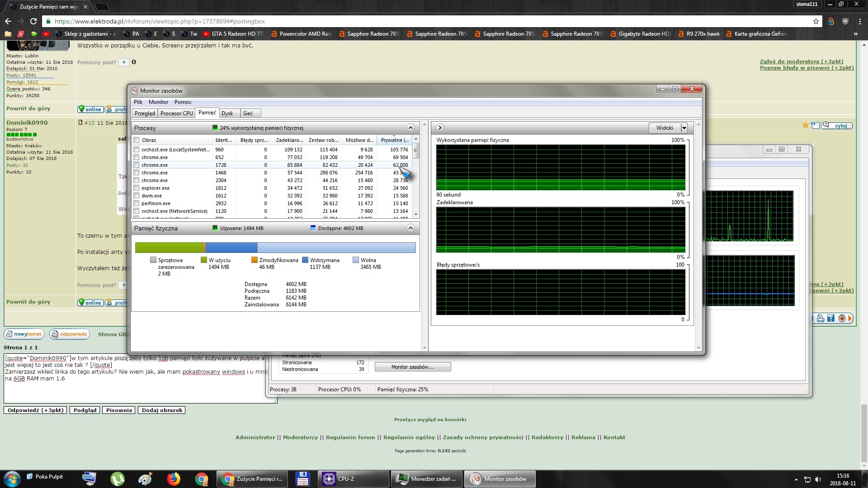Bookmark this page with the star icon
Viewport: 868px width, 488px height.
[816, 21]
